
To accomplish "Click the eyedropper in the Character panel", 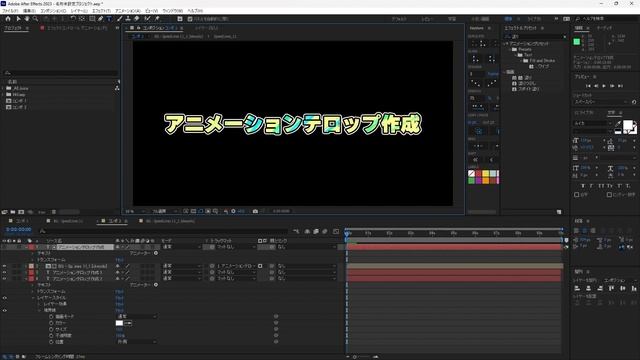I will (x=618, y=123).
